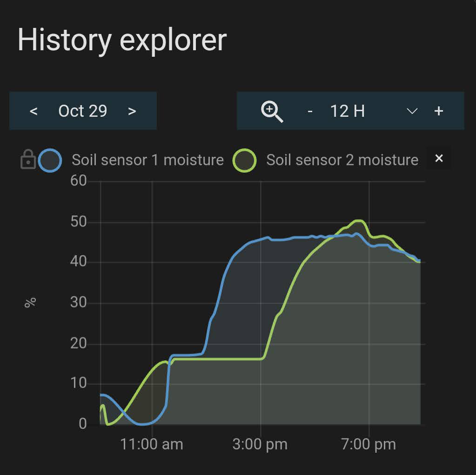Hide the green Soil sensor 2 trace
The image size is (476, 475).
click(244, 160)
